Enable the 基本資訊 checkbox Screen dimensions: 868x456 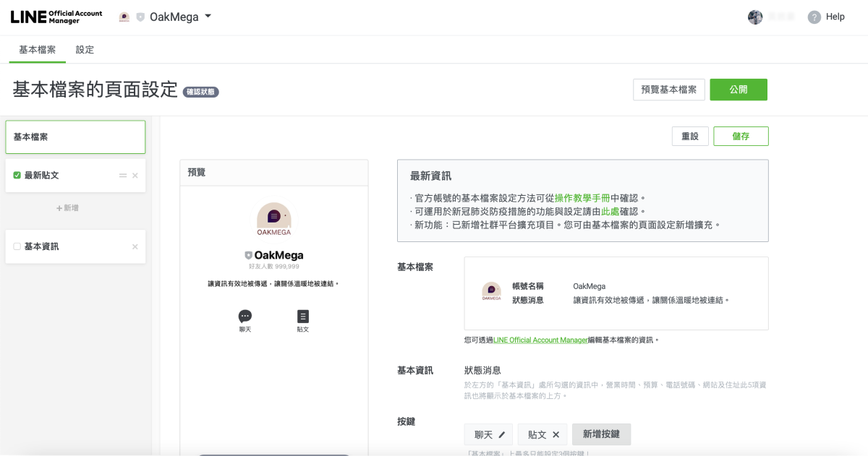(16, 246)
